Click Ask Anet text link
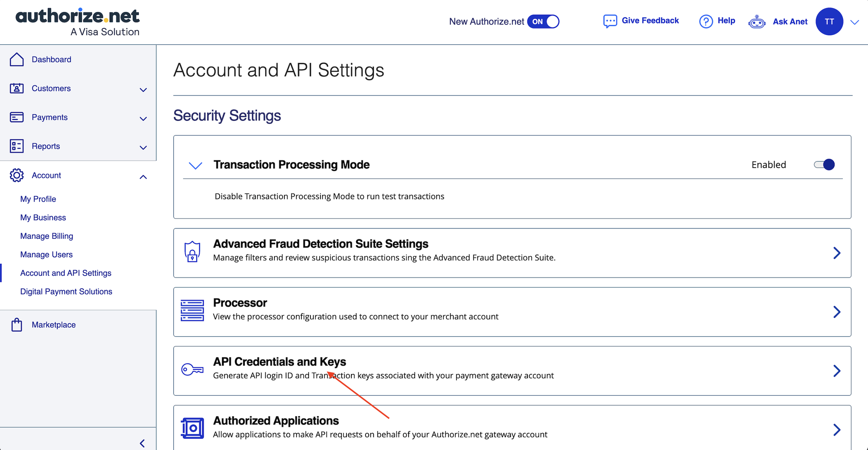The image size is (868, 450). click(x=790, y=21)
